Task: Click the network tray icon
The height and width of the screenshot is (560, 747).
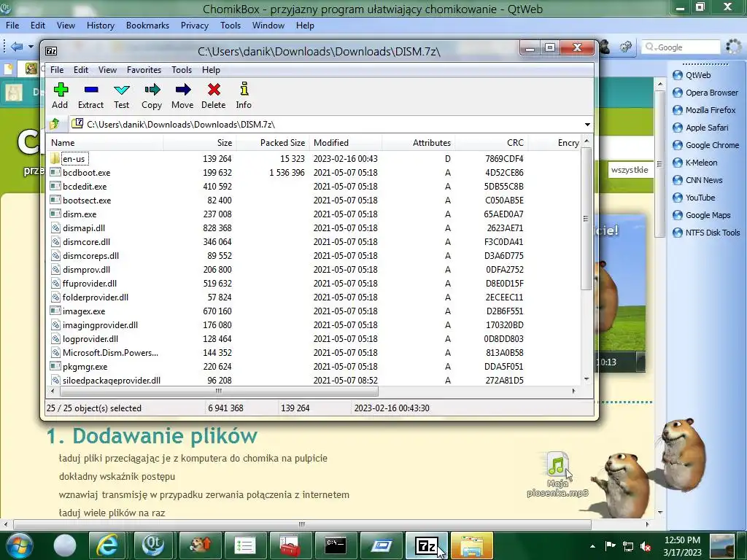Action: pyautogui.click(x=628, y=547)
